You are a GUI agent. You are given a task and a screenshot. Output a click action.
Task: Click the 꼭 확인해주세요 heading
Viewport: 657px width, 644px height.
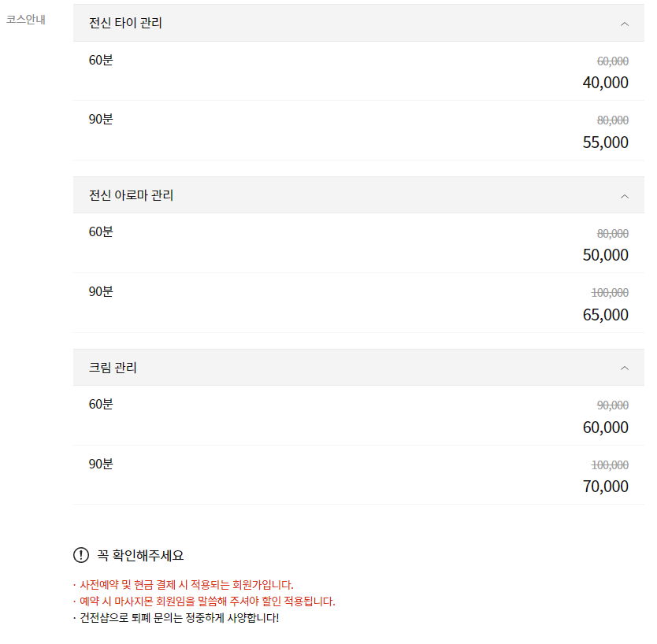point(140,555)
